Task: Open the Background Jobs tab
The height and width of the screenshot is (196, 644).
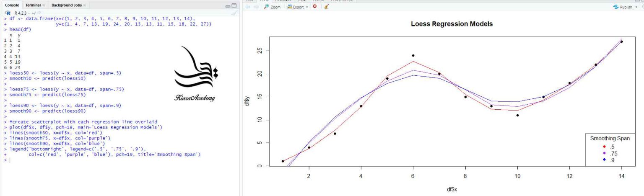Action: [x=66, y=5]
